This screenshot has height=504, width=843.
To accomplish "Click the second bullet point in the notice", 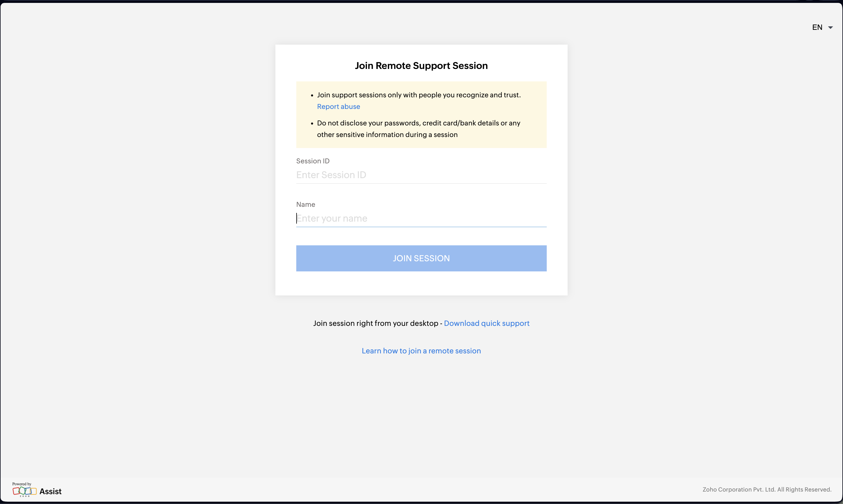I will tap(312, 124).
